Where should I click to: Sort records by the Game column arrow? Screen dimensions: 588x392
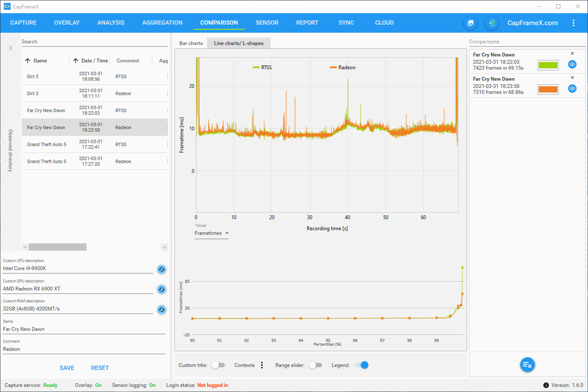point(28,61)
